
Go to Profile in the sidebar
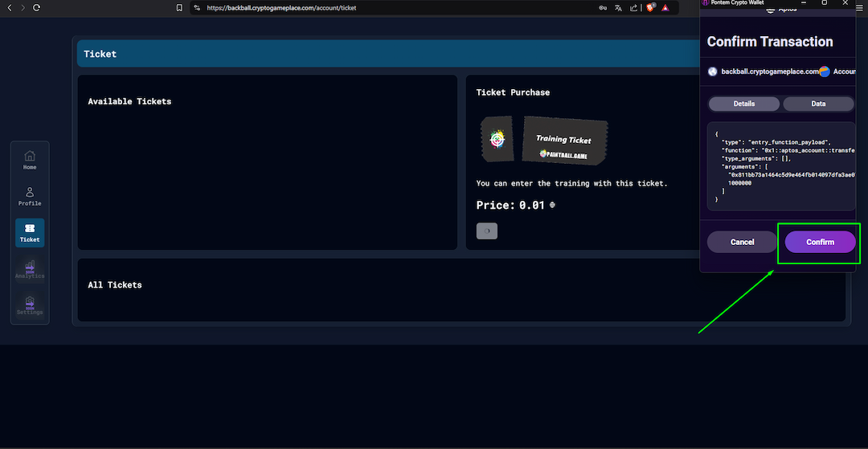[x=30, y=196]
